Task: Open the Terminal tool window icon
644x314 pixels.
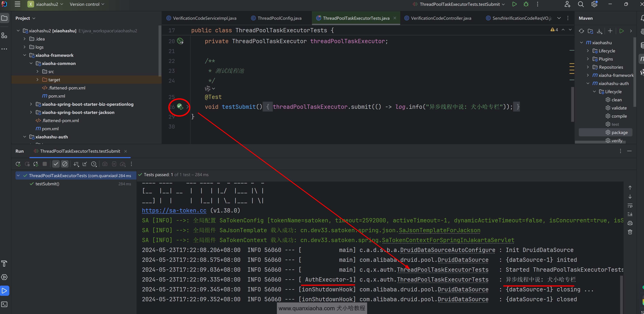Action: 4,304
